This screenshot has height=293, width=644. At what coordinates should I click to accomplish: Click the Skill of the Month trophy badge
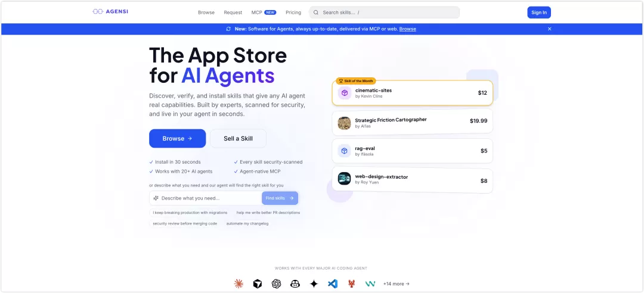tap(355, 81)
